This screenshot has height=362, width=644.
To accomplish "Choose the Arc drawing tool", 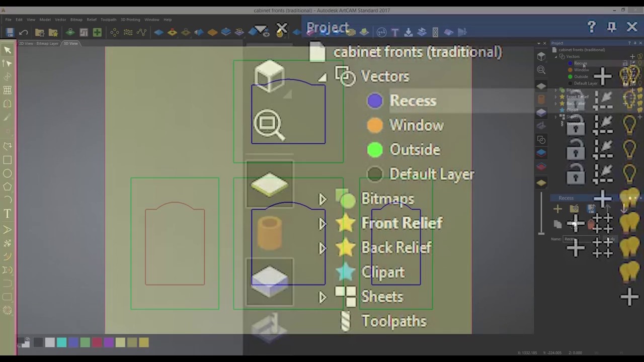I will 8,200.
